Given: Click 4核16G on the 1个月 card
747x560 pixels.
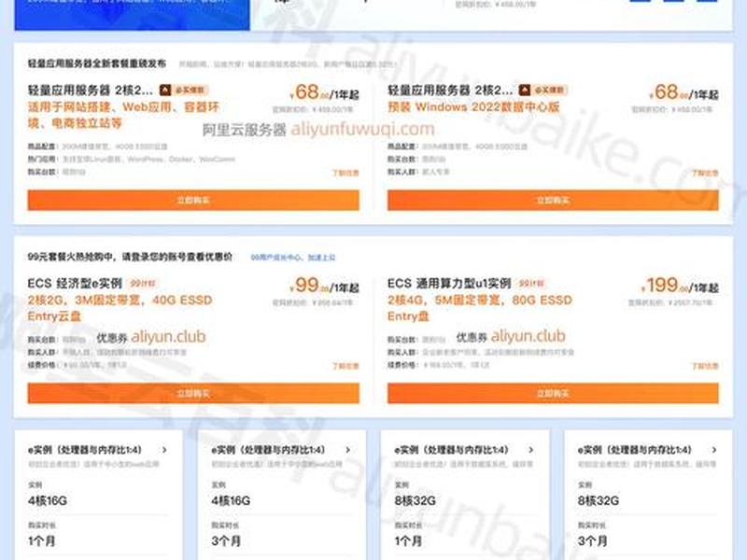Looking at the screenshot, I should 48,500.
